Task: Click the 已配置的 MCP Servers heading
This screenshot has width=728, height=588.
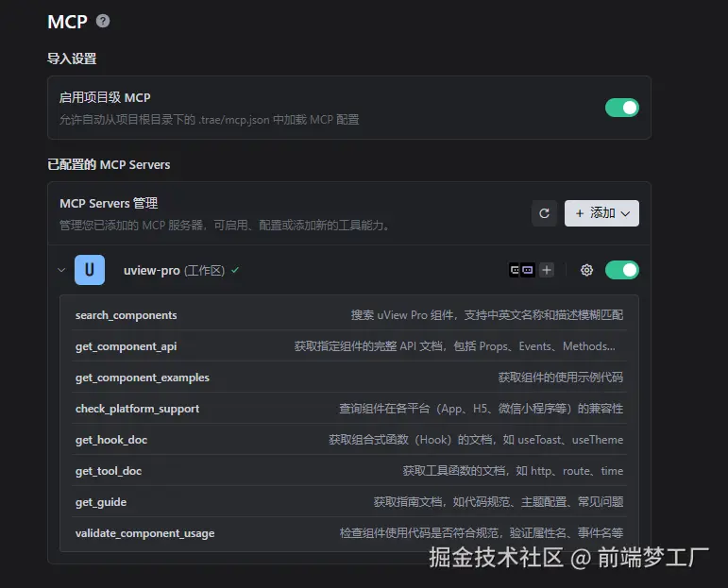Action: point(109,164)
